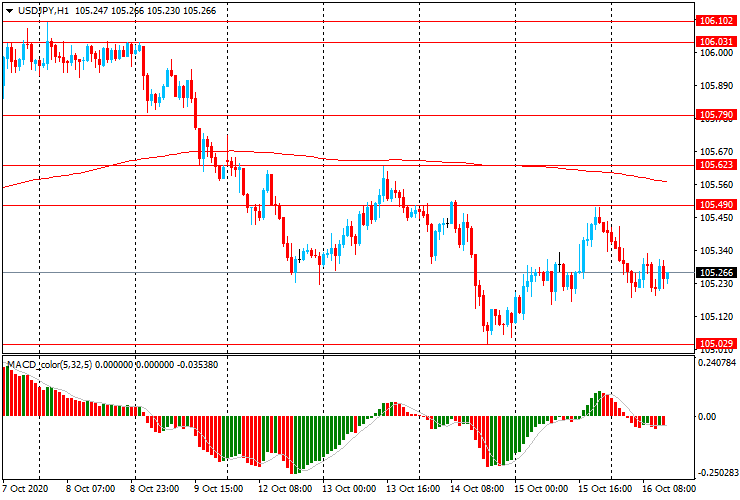Click the 106.000 price scale value
This screenshot has height=500, width=740.
pyautogui.click(x=716, y=53)
